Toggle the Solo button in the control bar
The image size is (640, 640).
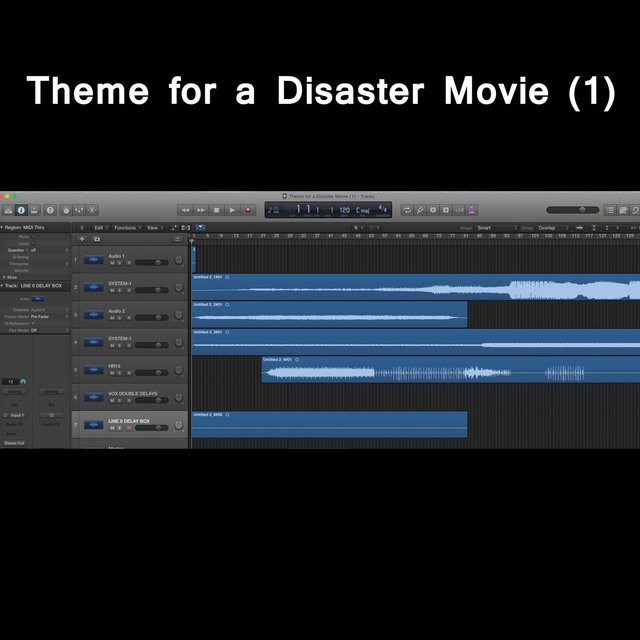[x=433, y=210]
